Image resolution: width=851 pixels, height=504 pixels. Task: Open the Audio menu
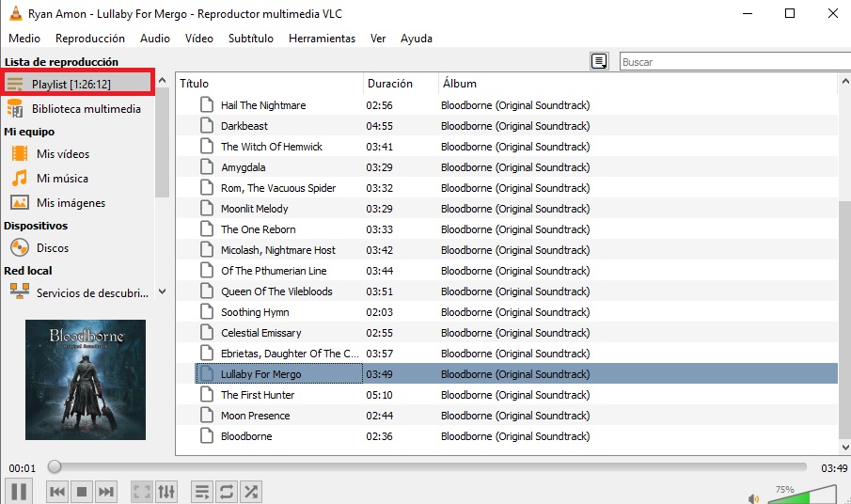pyautogui.click(x=154, y=39)
